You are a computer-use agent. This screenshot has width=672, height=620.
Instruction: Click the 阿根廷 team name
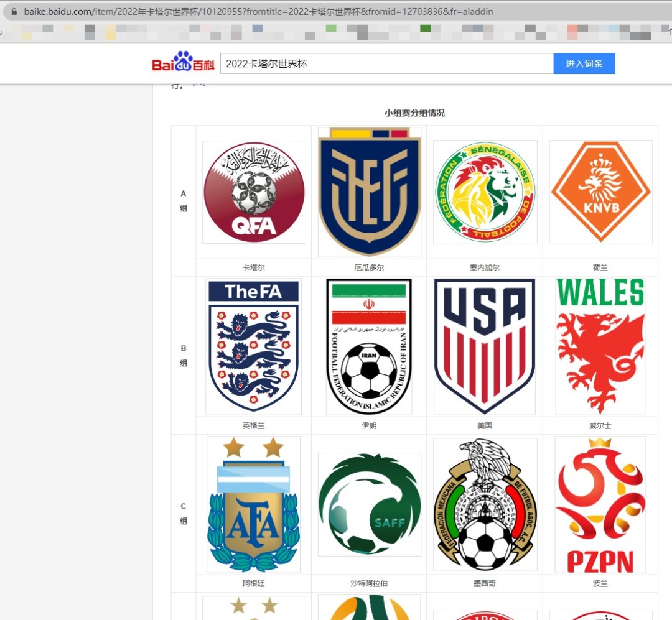click(254, 583)
